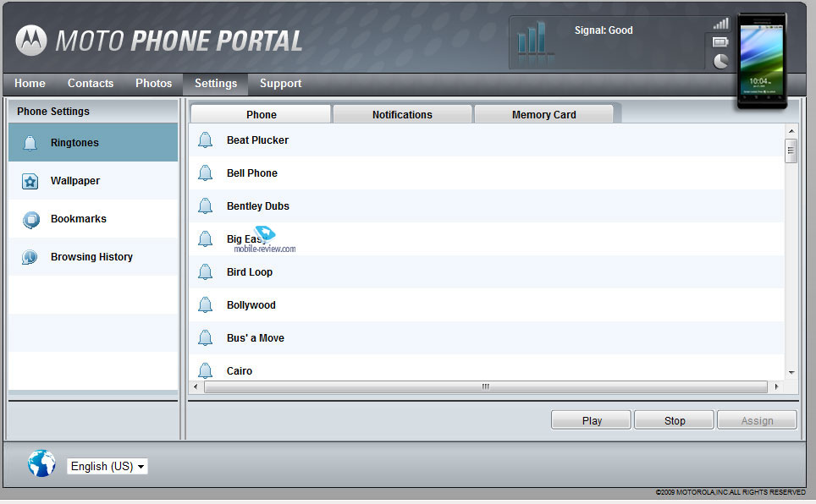Click the bell icon beside Bentley Dubs
Screen dimensions: 816x504
click(206, 206)
